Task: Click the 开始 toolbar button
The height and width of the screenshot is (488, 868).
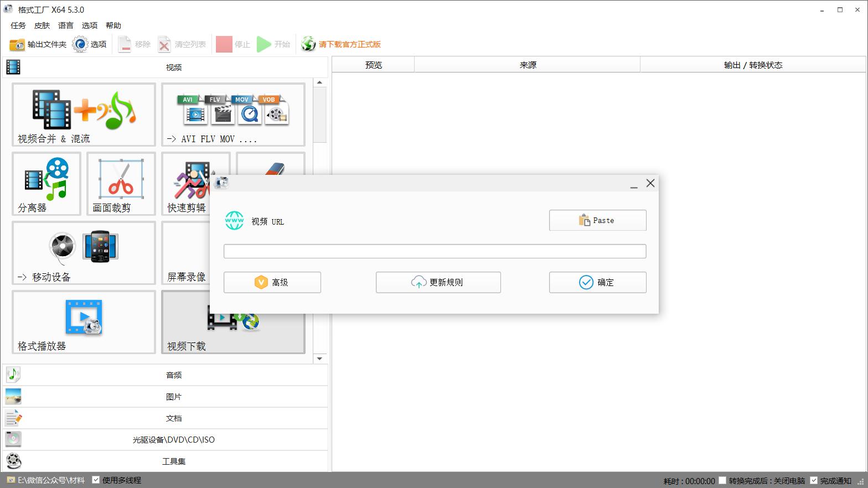Action: pos(273,44)
